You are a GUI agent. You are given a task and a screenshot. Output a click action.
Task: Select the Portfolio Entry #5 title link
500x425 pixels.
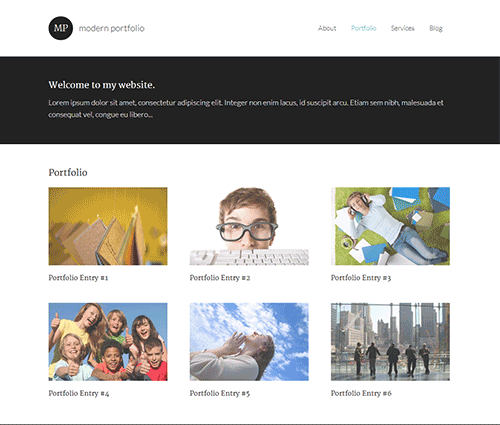[x=220, y=393]
